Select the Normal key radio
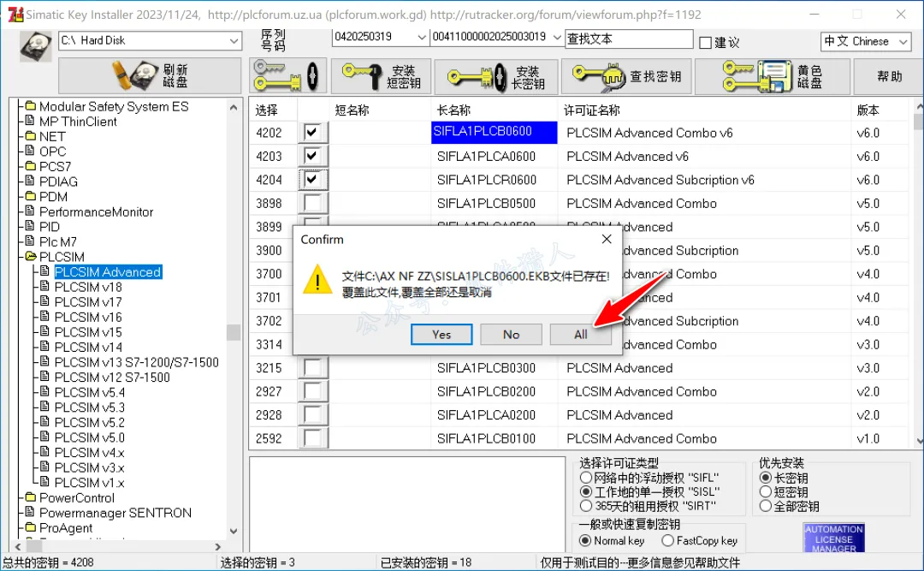The image size is (924, 571). 585,540
